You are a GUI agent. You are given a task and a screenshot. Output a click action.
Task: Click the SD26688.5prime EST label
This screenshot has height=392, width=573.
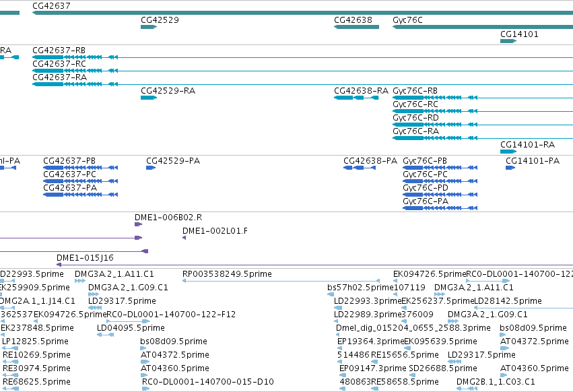coord(443,368)
